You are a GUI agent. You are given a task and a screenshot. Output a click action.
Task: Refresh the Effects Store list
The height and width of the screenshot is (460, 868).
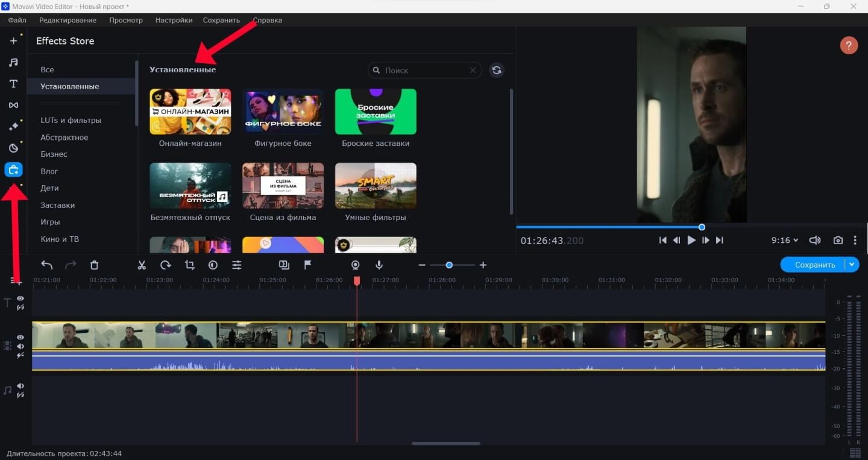[496, 71]
